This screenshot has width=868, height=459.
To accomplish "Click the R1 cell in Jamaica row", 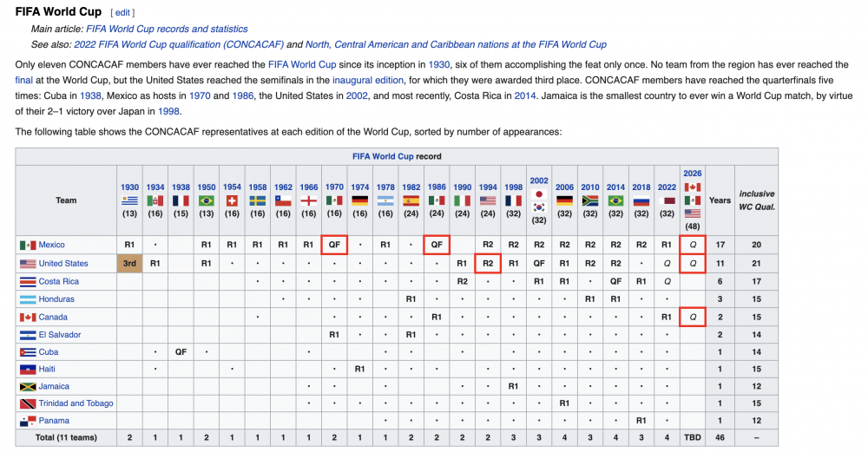I will [513, 386].
